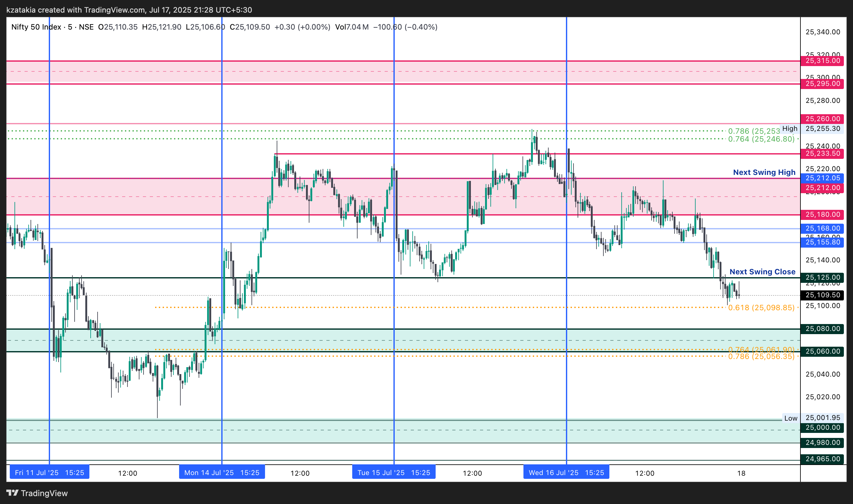This screenshot has height=504, width=853.
Task: Click the 25,040.00 price axis label
Action: tap(823, 374)
